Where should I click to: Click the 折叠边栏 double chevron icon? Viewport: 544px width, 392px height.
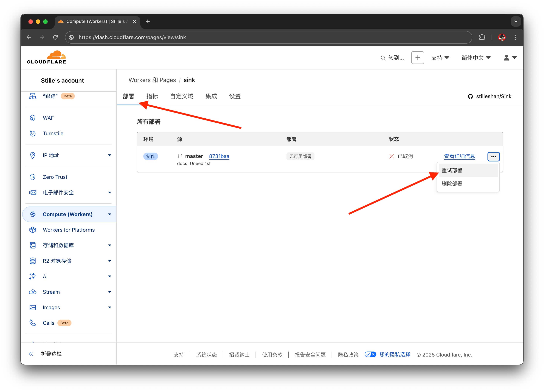tap(31, 354)
